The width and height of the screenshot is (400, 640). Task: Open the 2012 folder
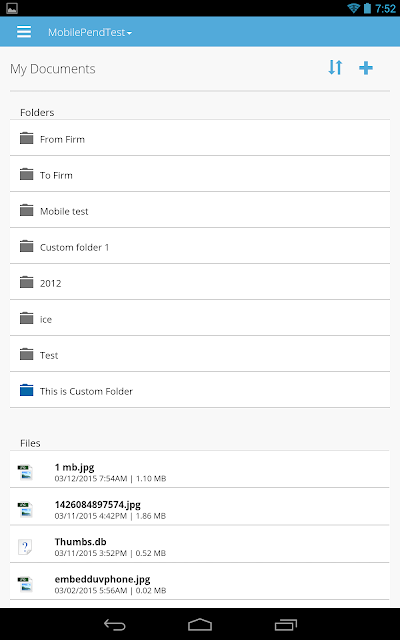(200, 282)
